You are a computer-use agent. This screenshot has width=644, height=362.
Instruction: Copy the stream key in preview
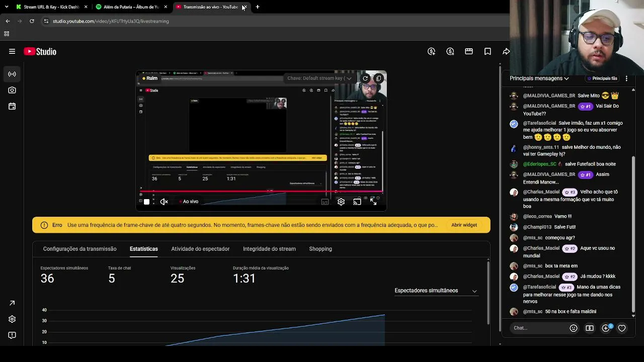tap(378, 78)
